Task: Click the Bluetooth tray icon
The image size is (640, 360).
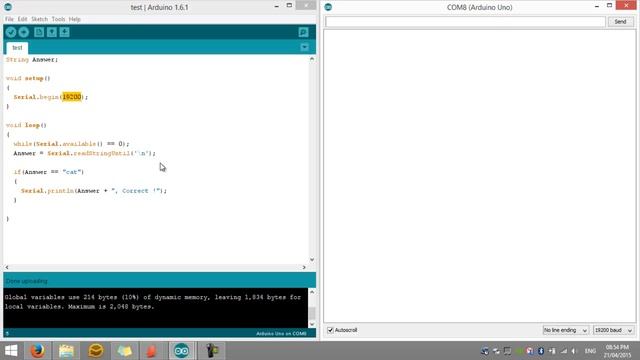Action: 540,351
